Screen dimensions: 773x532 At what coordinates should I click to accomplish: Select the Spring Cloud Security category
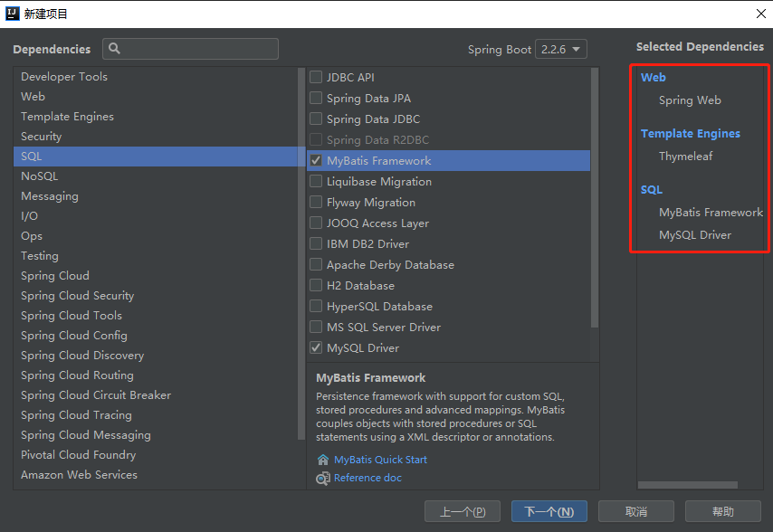click(x=77, y=295)
